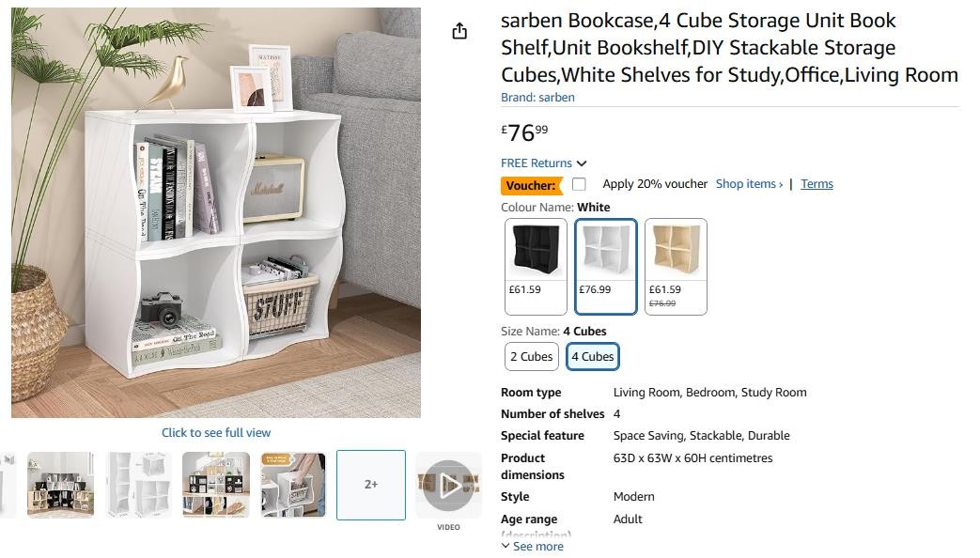980x558 pixels.
Task: Choose the beige wood colour swatch
Action: click(676, 266)
